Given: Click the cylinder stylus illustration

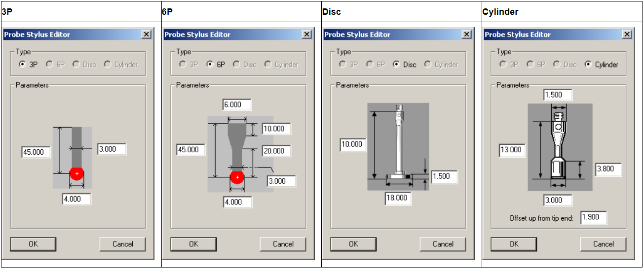Looking at the screenshot, I should [x=559, y=148].
